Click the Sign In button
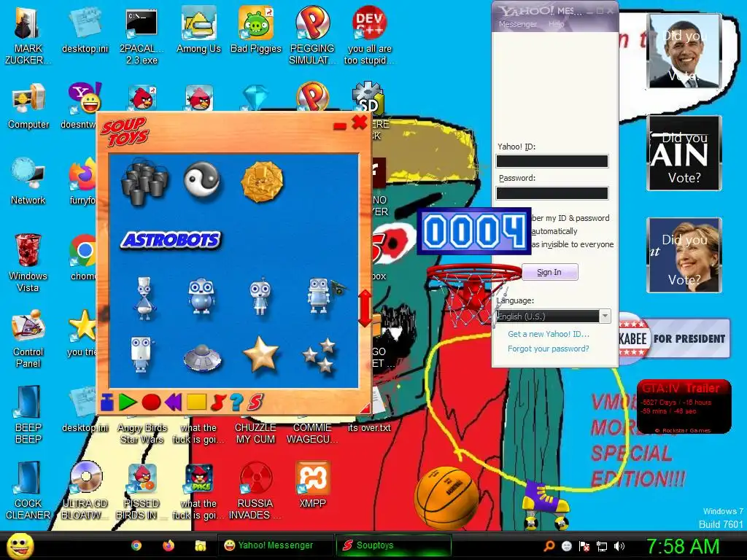The image size is (747, 560). (x=550, y=273)
